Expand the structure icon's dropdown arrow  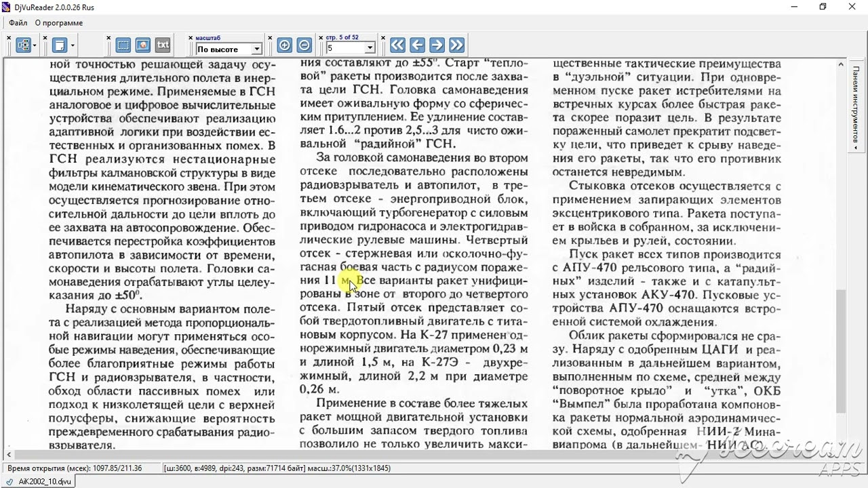click(x=35, y=45)
